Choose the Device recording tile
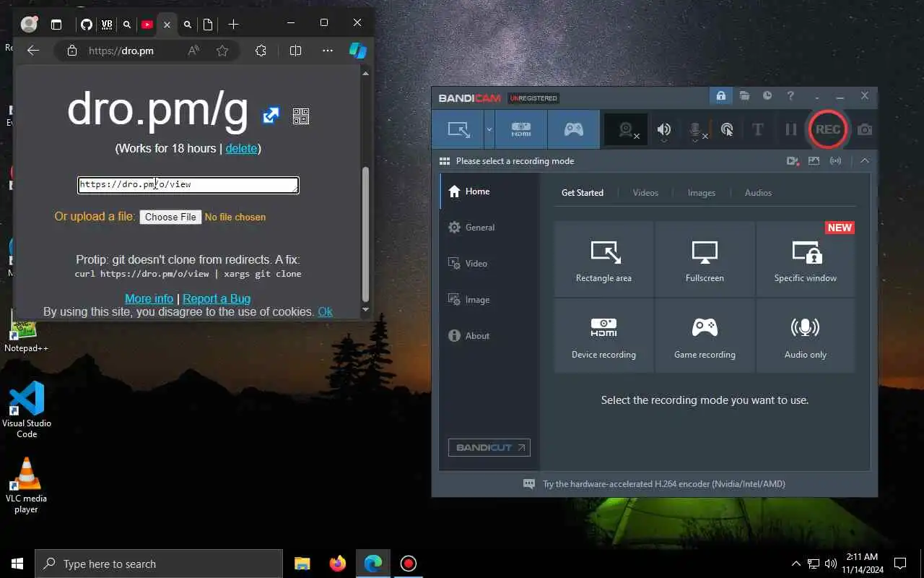The height and width of the screenshot is (578, 924). click(603, 336)
